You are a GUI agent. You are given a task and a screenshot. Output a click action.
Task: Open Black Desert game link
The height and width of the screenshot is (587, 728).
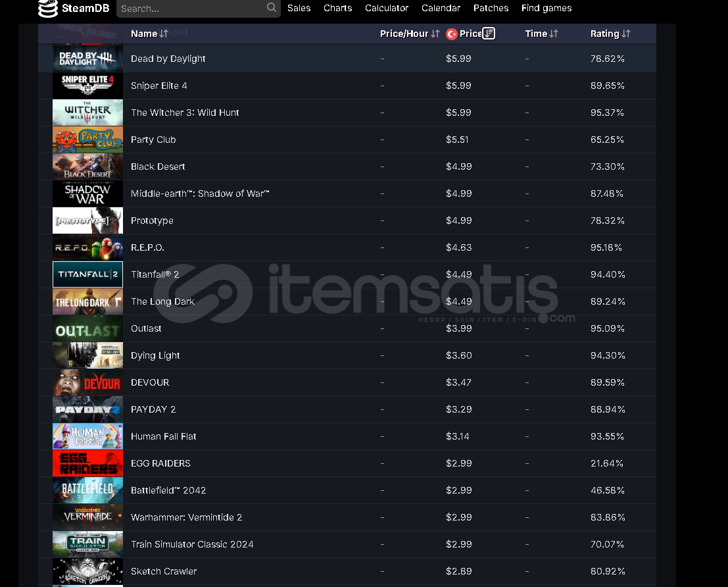pos(158,166)
